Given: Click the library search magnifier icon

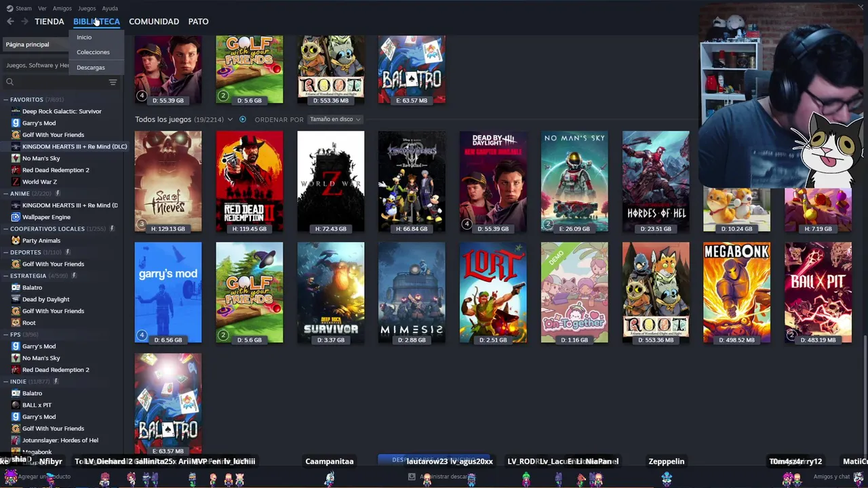Looking at the screenshot, I should 9,82.
